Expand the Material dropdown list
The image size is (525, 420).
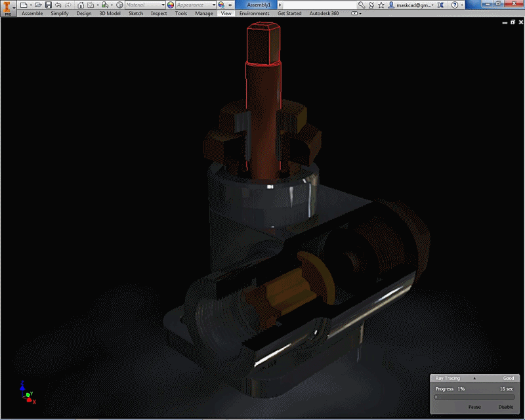[163, 5]
